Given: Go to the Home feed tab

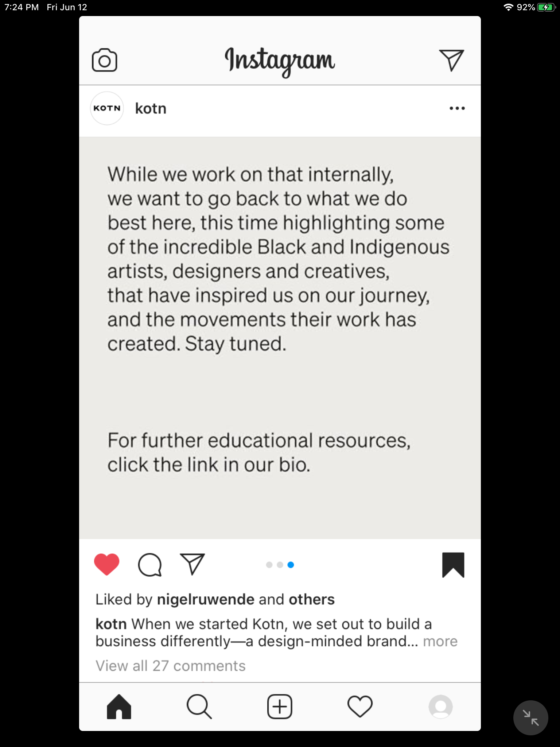Looking at the screenshot, I should [119, 707].
